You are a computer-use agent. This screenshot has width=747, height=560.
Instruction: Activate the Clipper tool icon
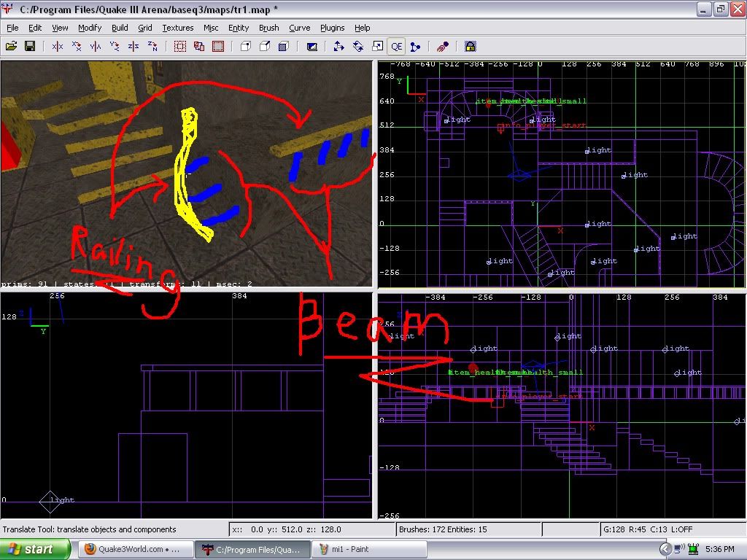click(415, 46)
